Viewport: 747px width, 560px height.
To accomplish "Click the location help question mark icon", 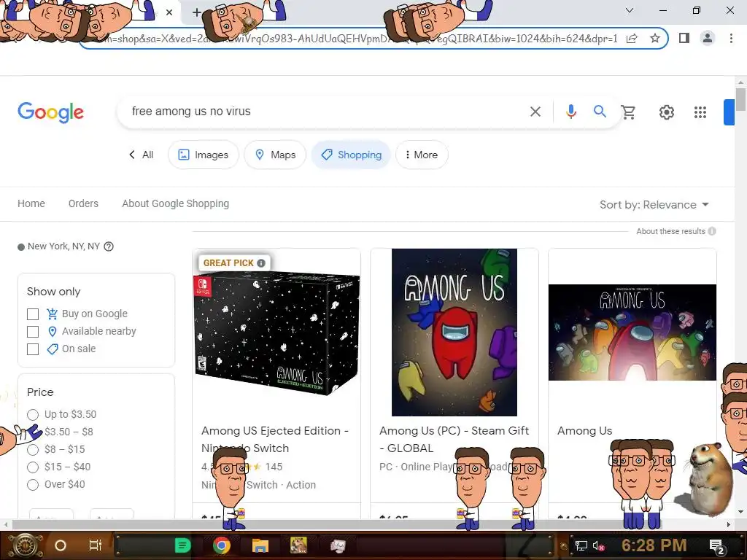I will tap(109, 246).
